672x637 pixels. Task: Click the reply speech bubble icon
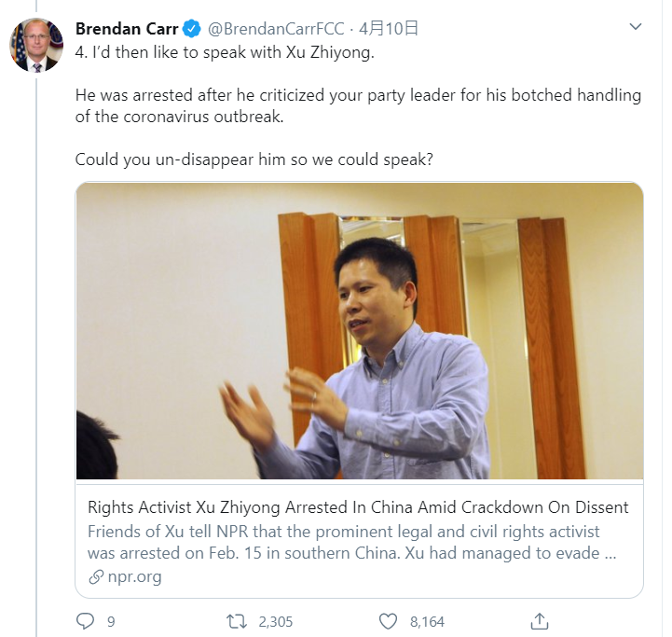coord(85,620)
